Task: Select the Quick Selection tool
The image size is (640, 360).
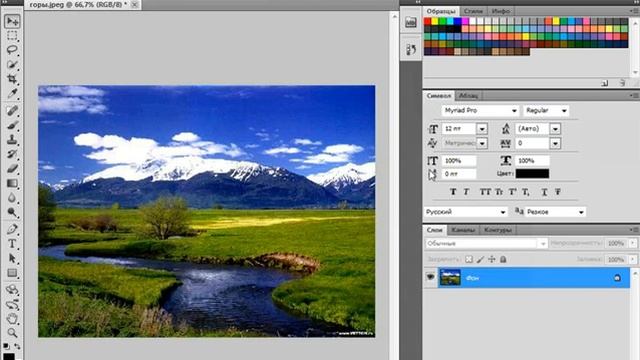Action: click(x=12, y=64)
